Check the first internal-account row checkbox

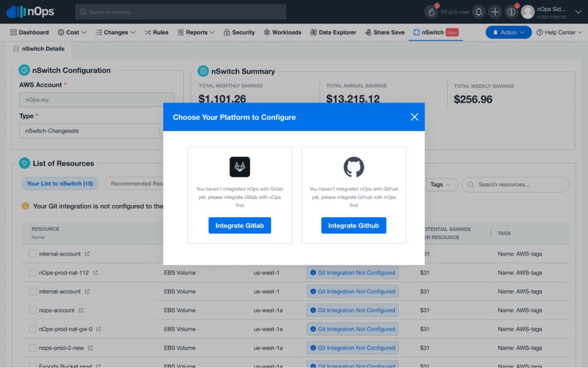[x=33, y=254]
